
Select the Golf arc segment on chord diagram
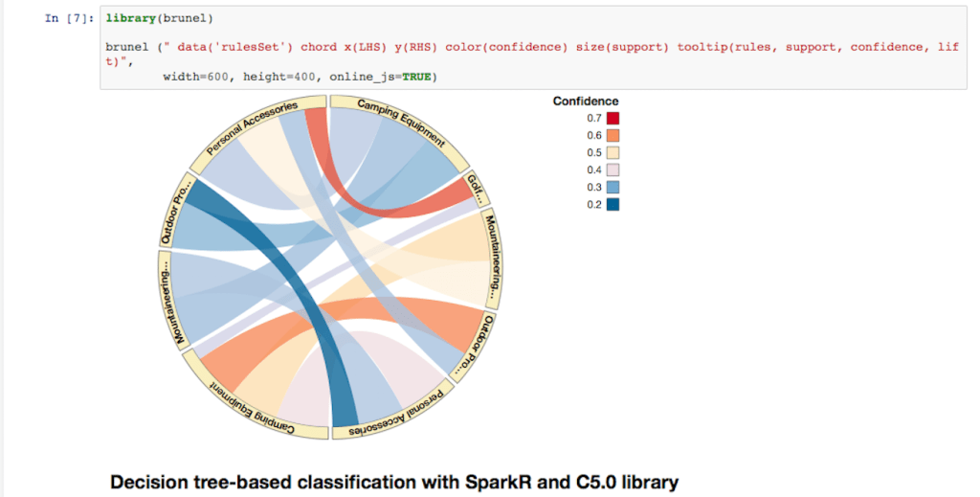click(x=473, y=187)
